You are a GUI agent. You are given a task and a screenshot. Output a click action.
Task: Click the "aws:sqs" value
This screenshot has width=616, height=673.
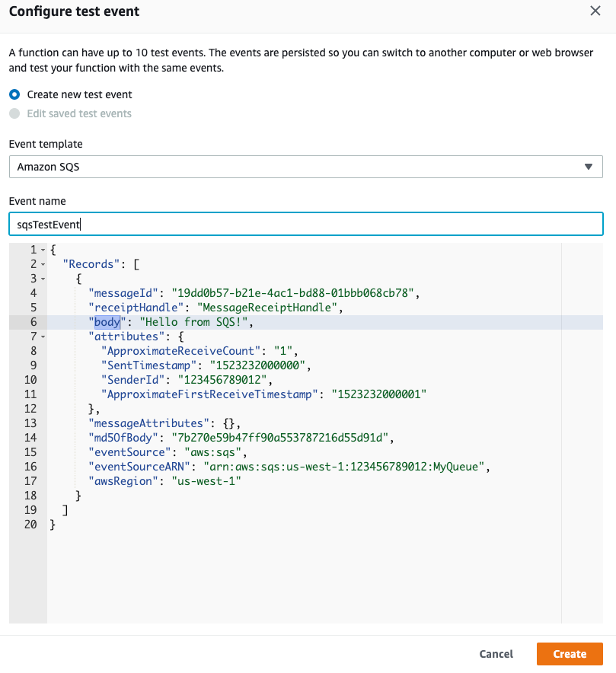pyautogui.click(x=213, y=452)
